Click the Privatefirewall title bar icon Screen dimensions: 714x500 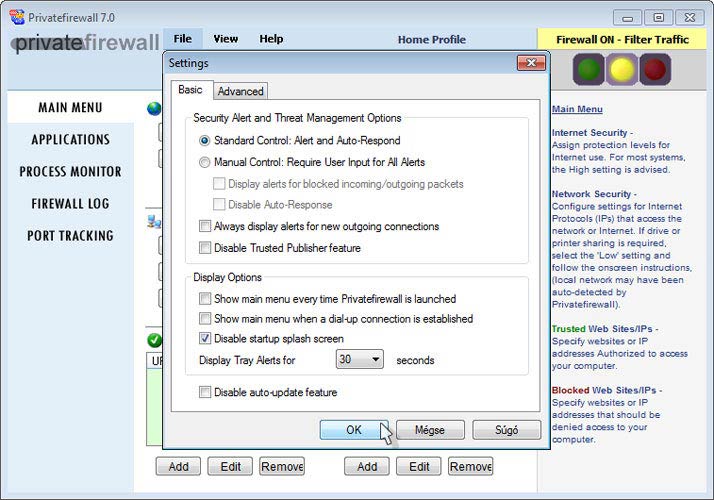(x=17, y=17)
